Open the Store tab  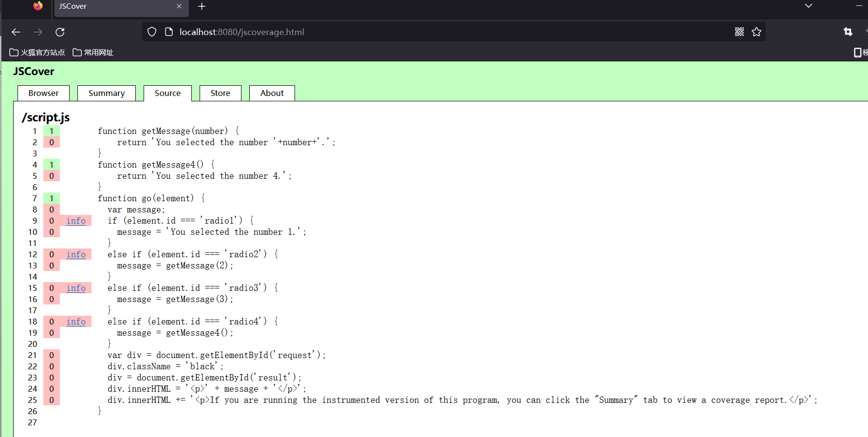221,93
